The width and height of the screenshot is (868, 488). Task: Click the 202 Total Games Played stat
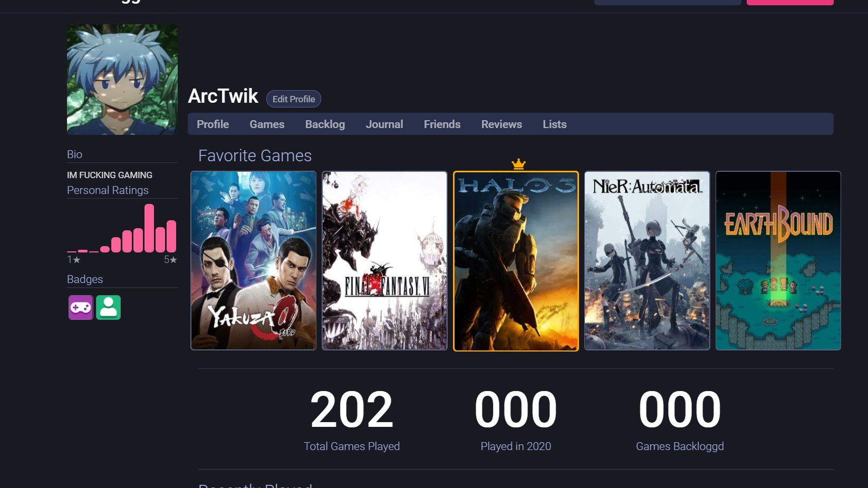tap(352, 419)
